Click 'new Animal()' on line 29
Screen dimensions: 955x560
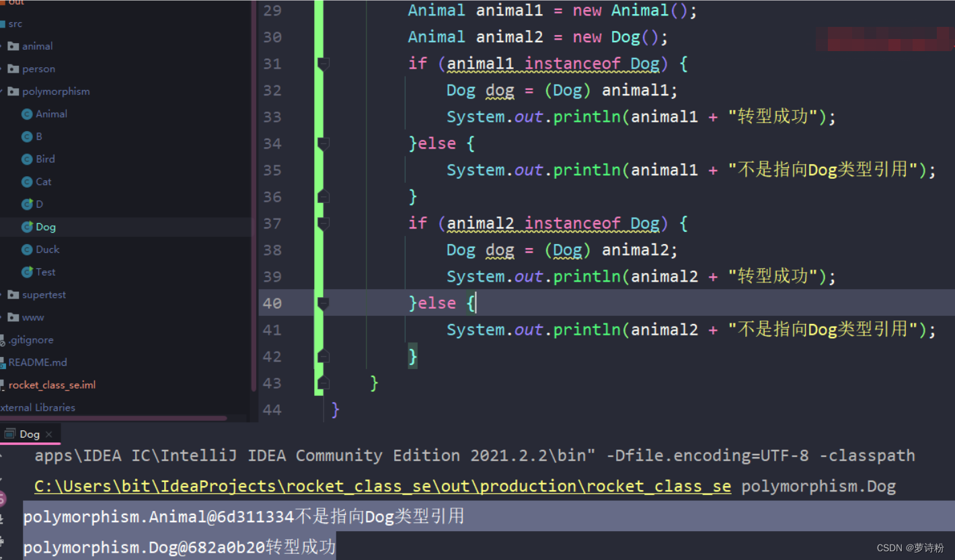[x=630, y=11]
